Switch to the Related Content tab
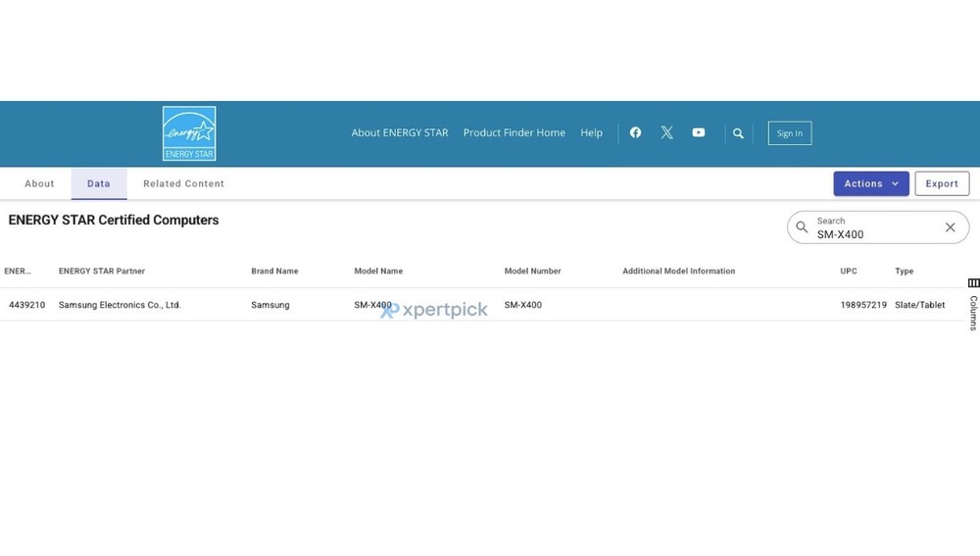The height and width of the screenshot is (556, 980). 183,183
